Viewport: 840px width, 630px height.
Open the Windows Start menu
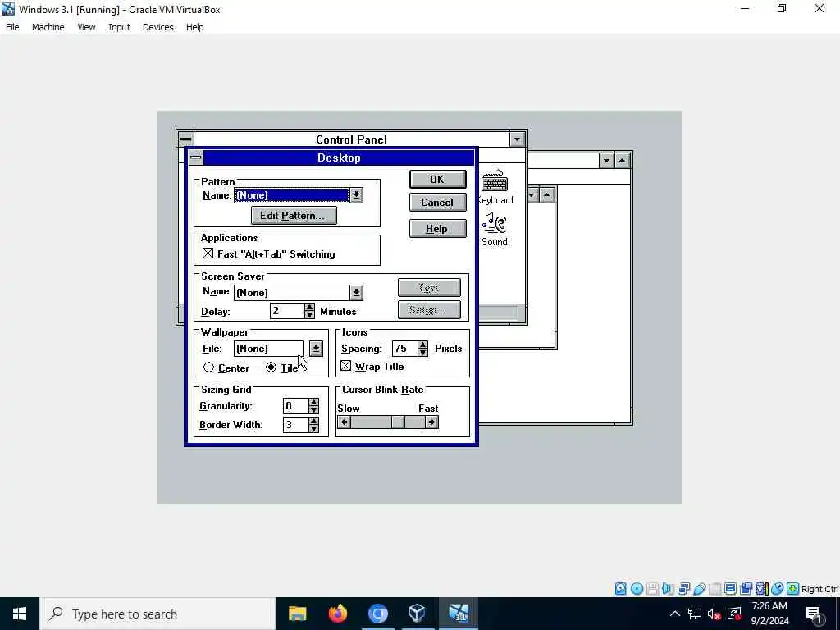(x=20, y=614)
